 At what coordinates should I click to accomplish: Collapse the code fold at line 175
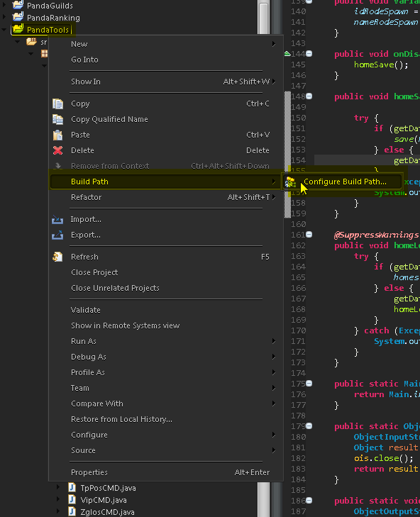[x=309, y=384]
